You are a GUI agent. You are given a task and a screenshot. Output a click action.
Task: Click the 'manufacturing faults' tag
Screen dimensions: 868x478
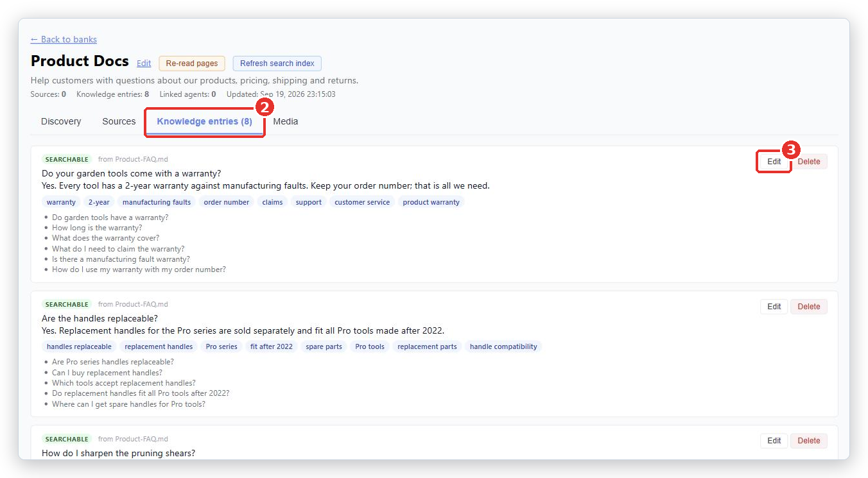click(157, 202)
